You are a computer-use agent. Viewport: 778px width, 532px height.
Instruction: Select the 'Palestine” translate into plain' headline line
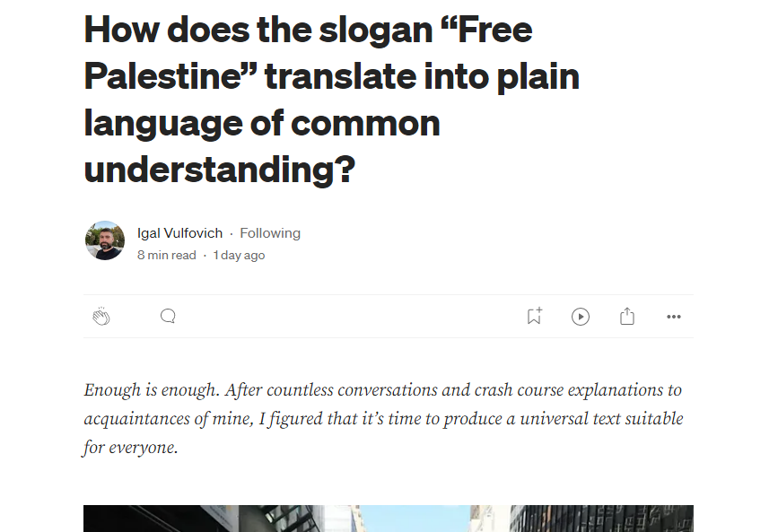pos(331,76)
